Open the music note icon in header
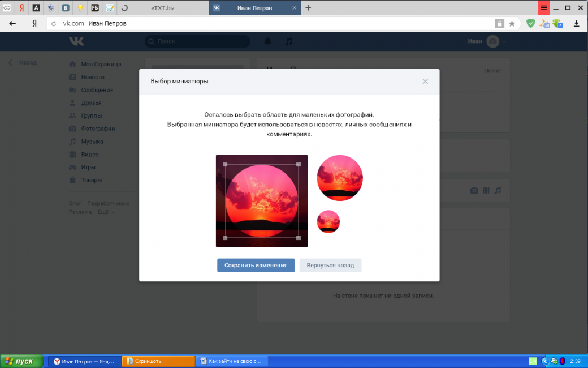 pos(289,41)
